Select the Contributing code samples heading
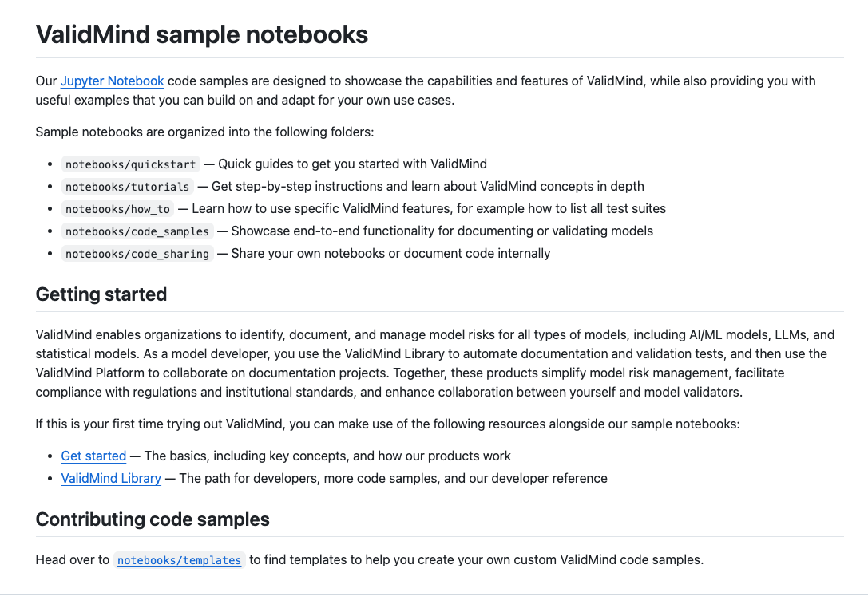The width and height of the screenshot is (868, 604). (153, 520)
